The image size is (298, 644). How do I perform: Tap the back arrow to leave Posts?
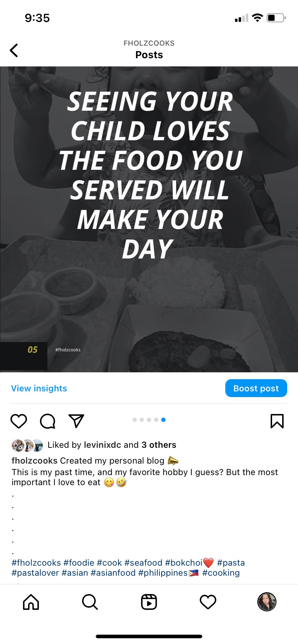pyautogui.click(x=14, y=50)
